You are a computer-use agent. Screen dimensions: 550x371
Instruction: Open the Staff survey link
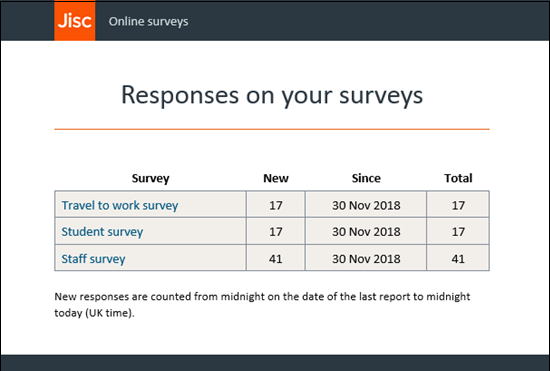[x=93, y=259]
